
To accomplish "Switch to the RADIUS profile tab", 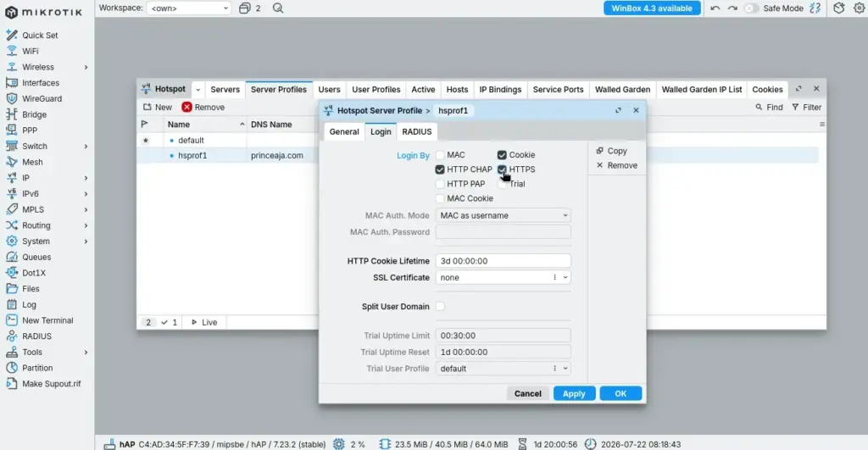I will [417, 131].
